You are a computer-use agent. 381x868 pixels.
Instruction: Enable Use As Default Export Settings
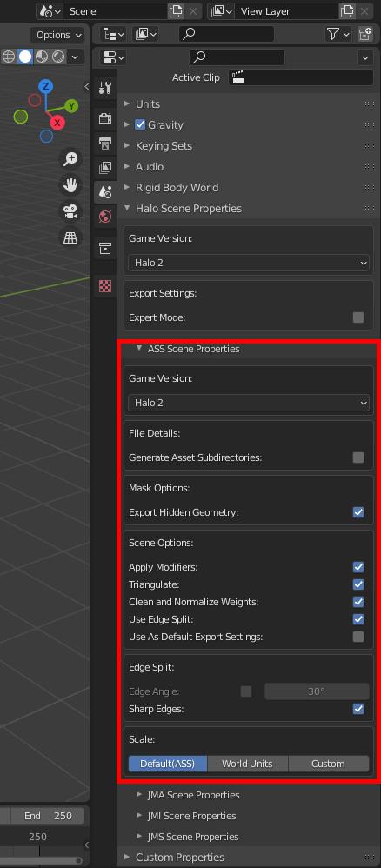pyautogui.click(x=358, y=636)
